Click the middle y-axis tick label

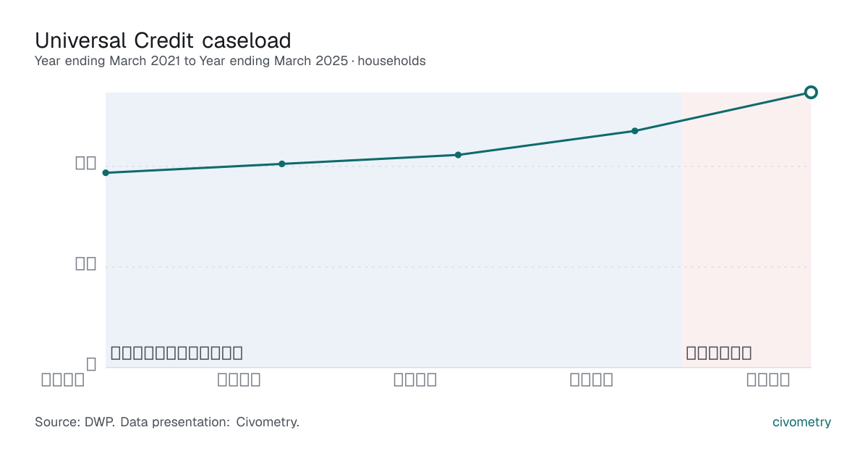(x=86, y=263)
